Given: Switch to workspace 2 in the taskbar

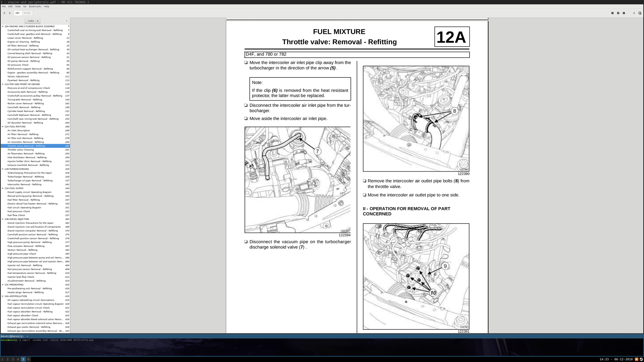Looking at the screenshot, I should pos(7,359).
